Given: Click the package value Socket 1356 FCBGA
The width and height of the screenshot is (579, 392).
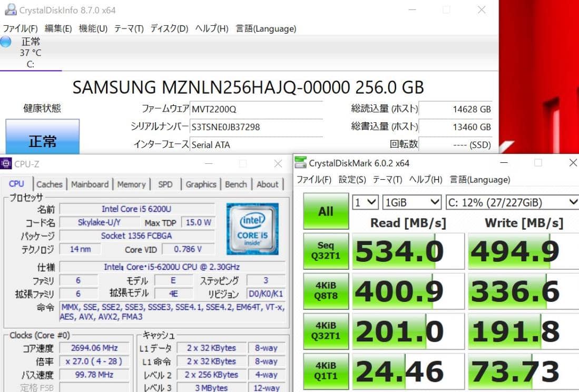Looking at the screenshot, I should click(x=136, y=236).
